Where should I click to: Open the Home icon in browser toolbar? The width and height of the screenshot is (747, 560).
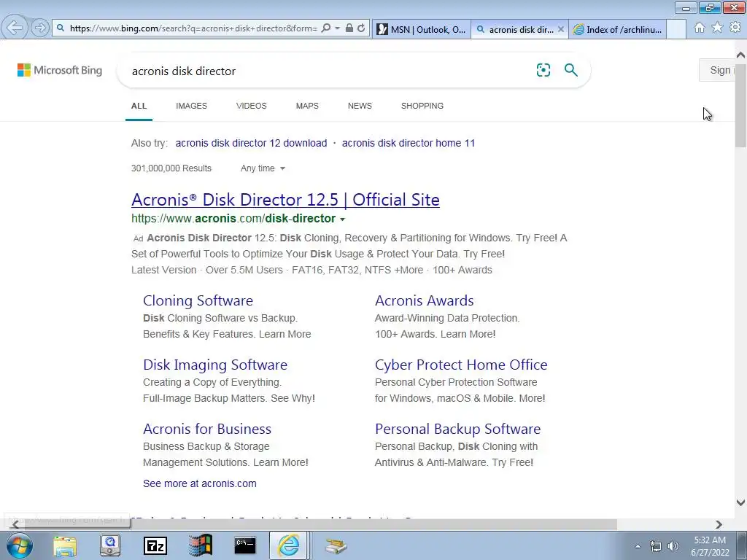[700, 28]
